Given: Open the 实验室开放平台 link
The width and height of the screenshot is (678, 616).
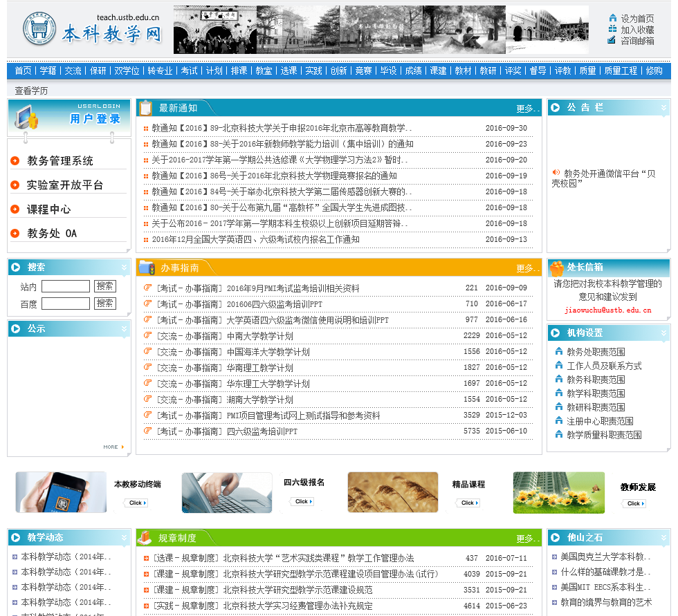Looking at the screenshot, I should point(65,185).
